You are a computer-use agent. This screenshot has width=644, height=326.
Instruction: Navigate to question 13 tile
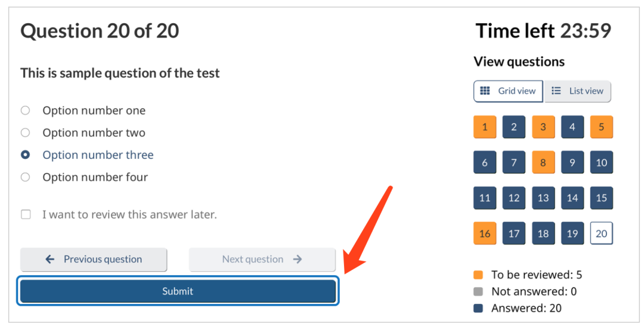(543, 198)
